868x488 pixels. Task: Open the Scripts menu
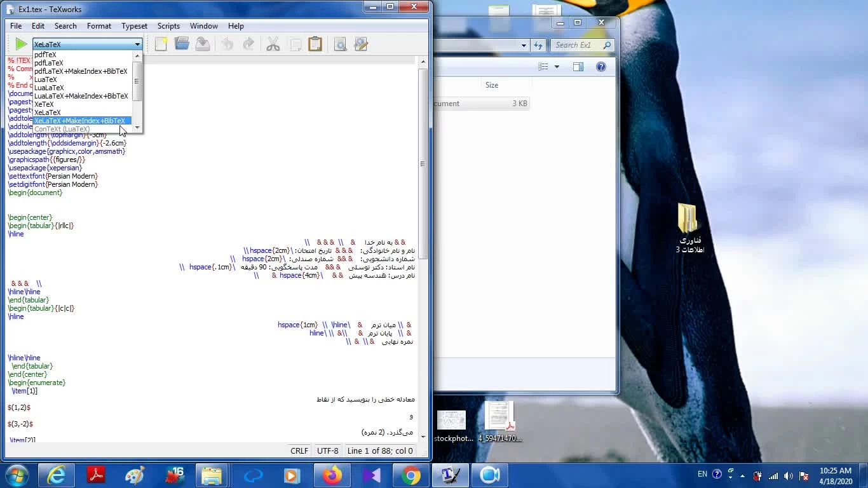coord(168,26)
